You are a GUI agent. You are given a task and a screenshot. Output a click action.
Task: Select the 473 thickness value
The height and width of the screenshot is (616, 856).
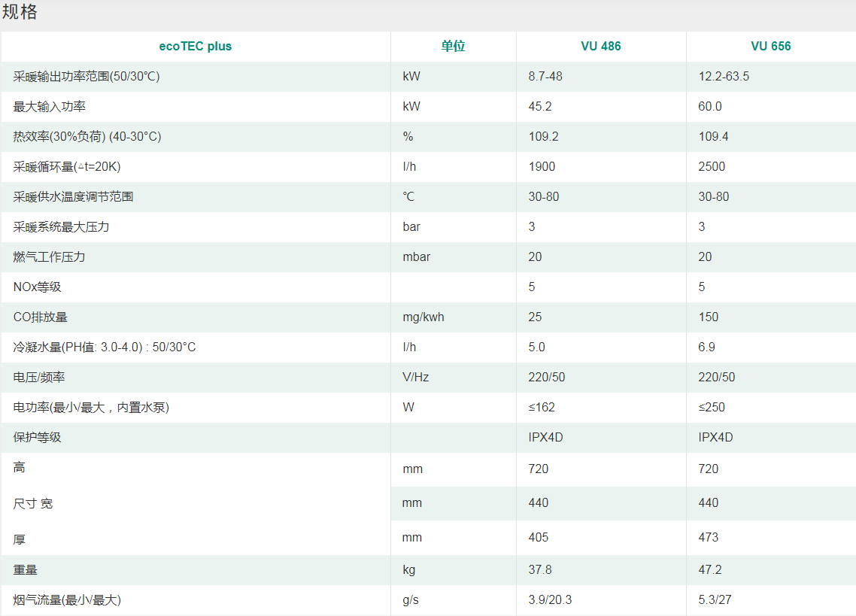[709, 538]
